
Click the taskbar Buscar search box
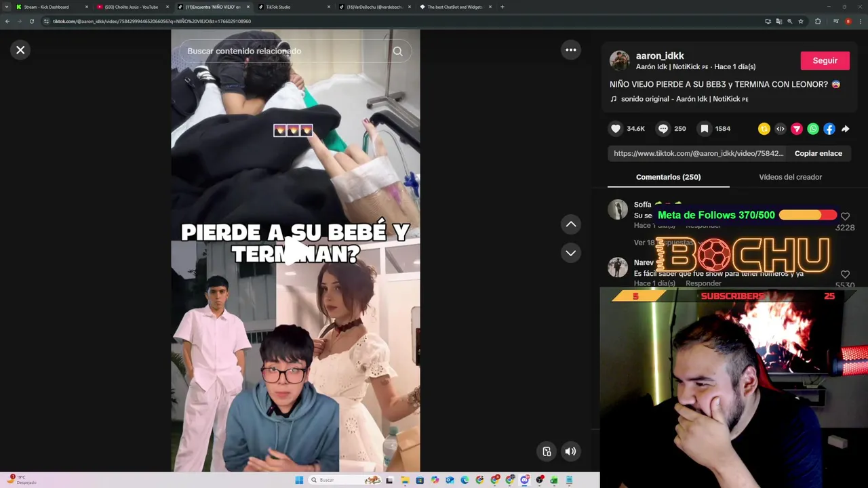coord(344,480)
